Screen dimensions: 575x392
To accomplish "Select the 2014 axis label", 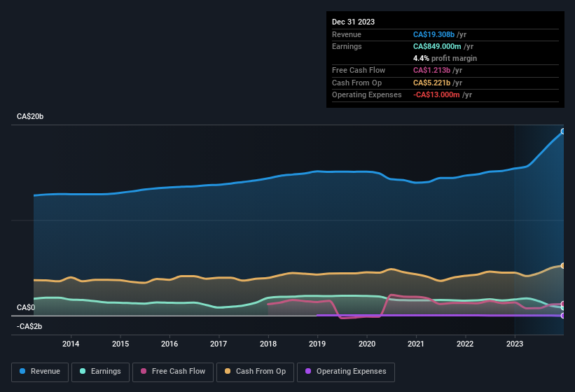I will [71, 344].
